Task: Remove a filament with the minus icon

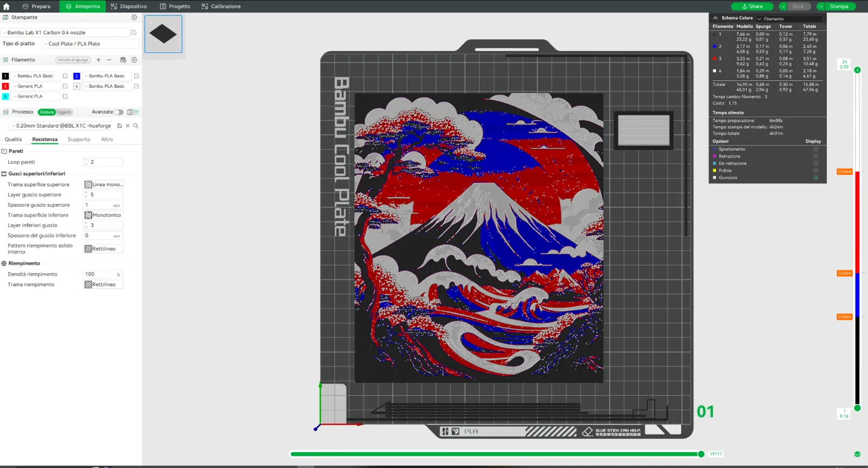Action: 109,60
